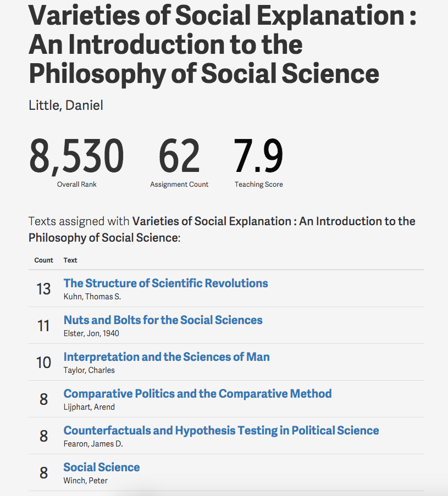Click the 7.9 Teaching Score figure
448x496 pixels.
tap(258, 157)
